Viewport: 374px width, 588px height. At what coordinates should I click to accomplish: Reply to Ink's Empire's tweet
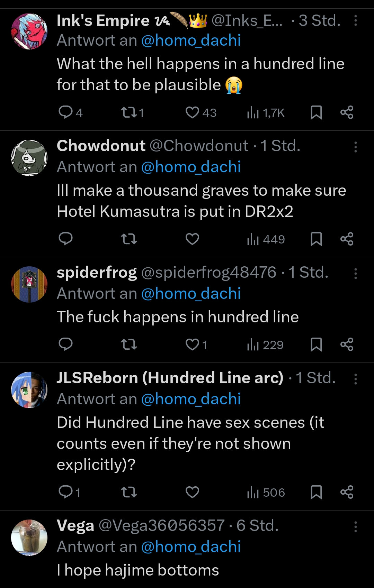(65, 112)
